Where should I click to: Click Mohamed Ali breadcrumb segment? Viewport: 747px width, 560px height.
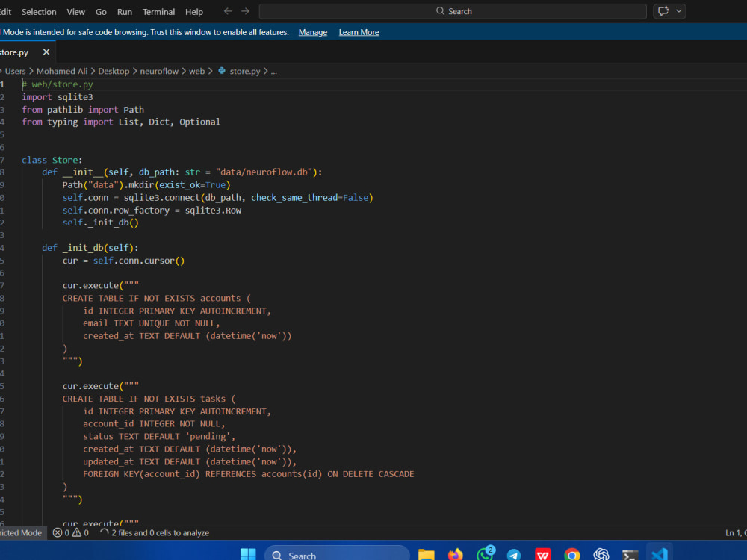(62, 72)
